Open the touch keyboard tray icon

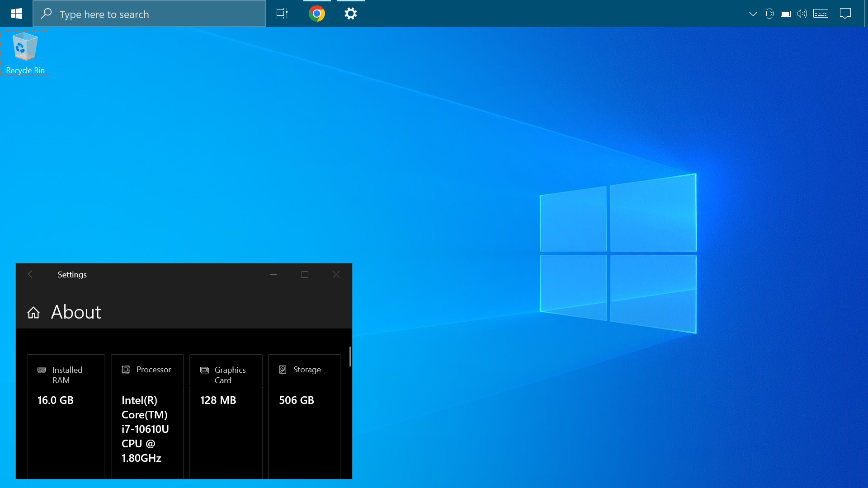pos(821,14)
